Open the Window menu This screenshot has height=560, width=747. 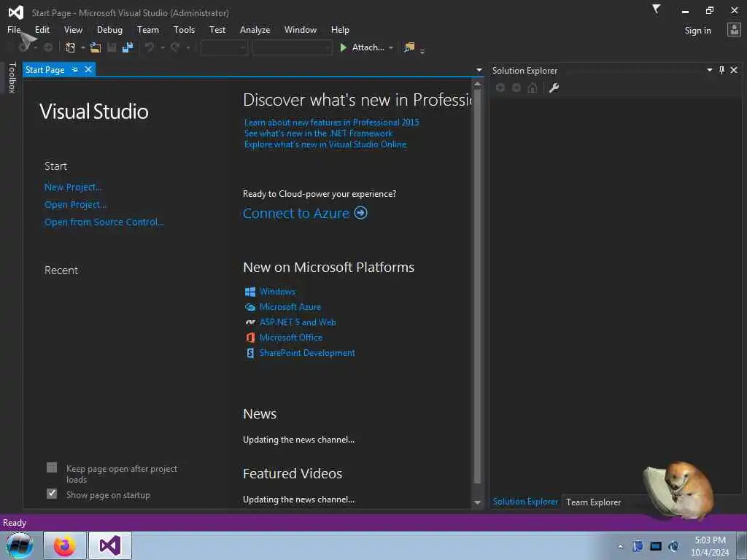click(300, 29)
